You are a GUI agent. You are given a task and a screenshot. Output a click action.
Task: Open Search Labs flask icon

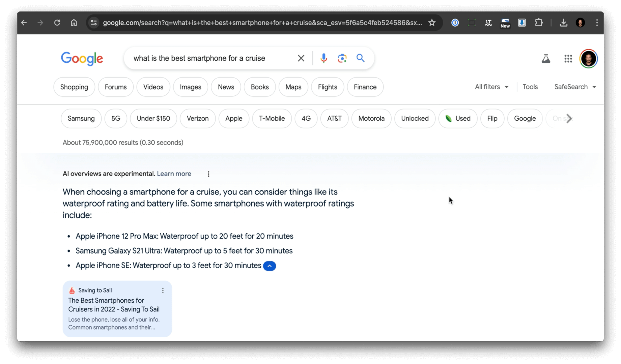pyautogui.click(x=546, y=59)
